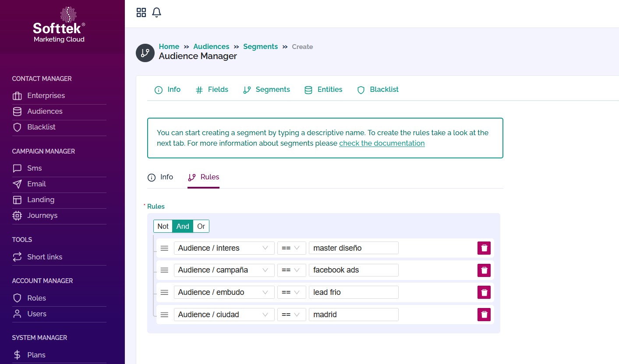
Task: Open Journeys in the sidebar
Action: click(x=42, y=216)
